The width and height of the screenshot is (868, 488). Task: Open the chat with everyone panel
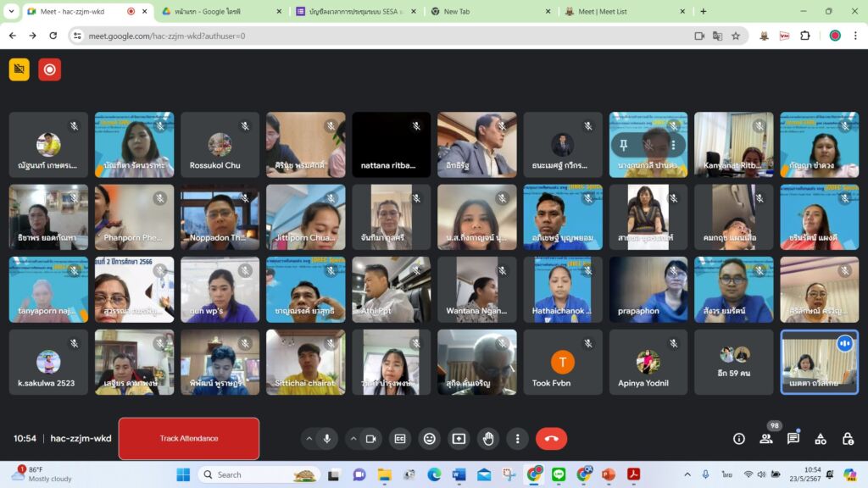(793, 439)
